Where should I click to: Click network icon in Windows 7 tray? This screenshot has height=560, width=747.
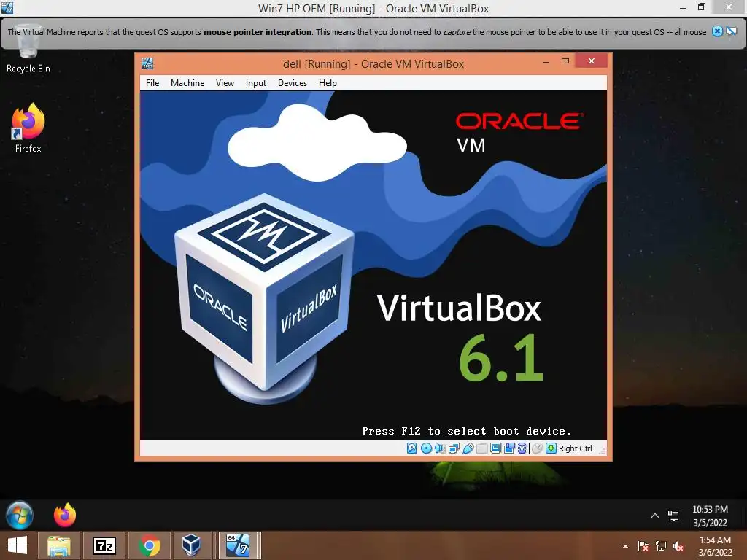[673, 516]
